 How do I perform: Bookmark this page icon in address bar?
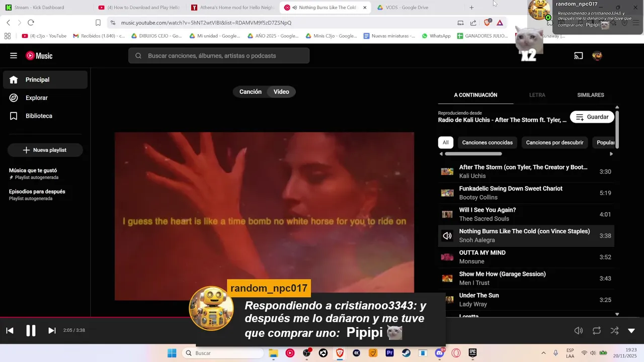[x=98, y=23]
